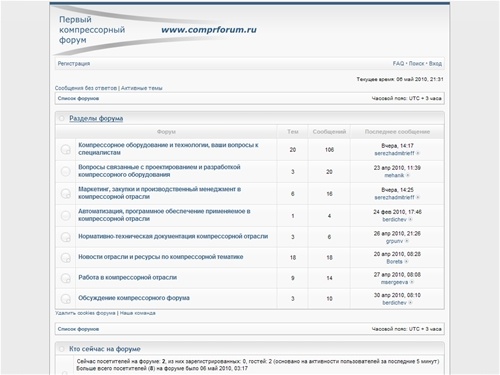Image resolution: width=500 pixels, height=375 pixels.
Task: Open Новости отрасли и ресурсы forum
Action: 161,257
